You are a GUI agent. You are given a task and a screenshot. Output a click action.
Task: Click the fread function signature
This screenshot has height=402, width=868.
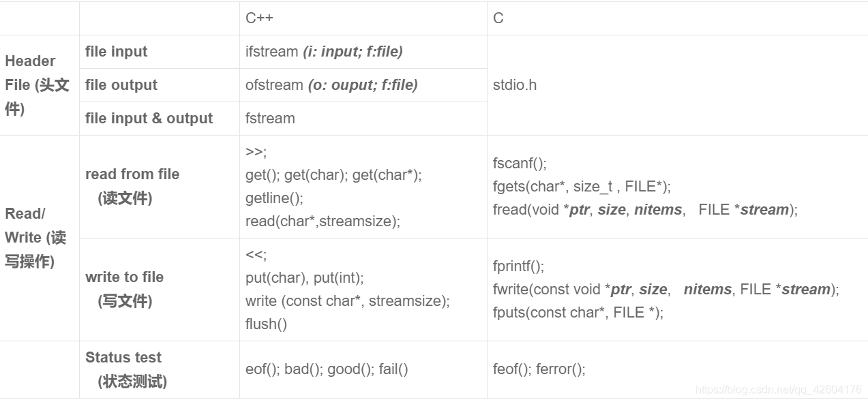[x=645, y=210]
